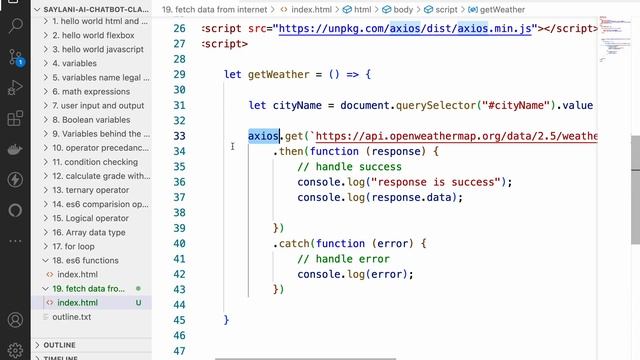Expand folder 6. math expressions
Viewport: 640px width, 360px height.
[45, 91]
